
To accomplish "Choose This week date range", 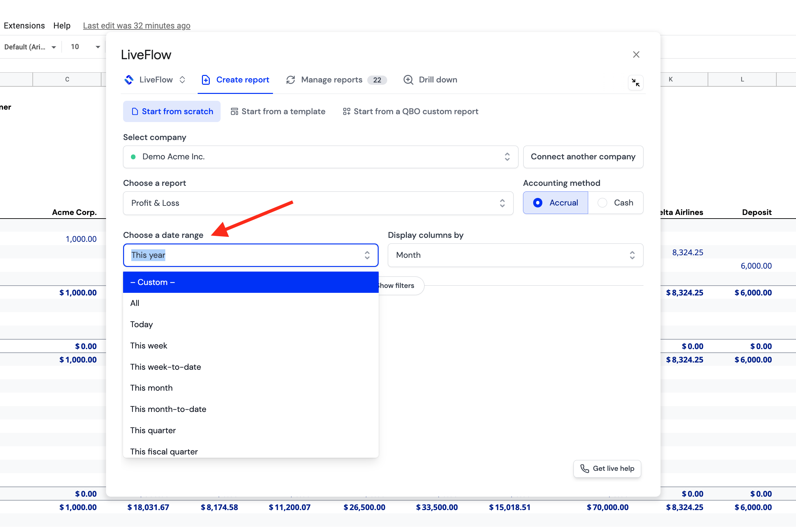I will click(250, 346).
